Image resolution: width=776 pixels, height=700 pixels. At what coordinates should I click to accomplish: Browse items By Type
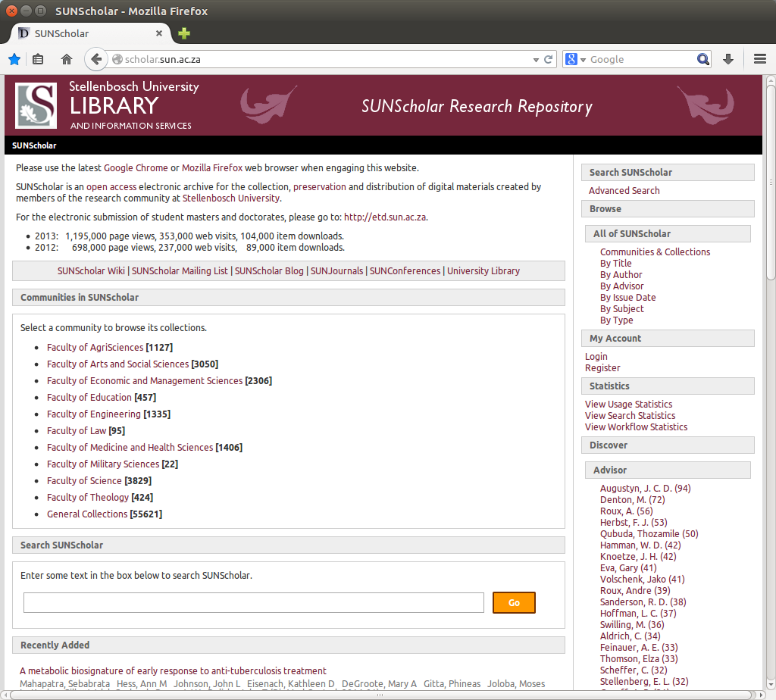coord(617,320)
